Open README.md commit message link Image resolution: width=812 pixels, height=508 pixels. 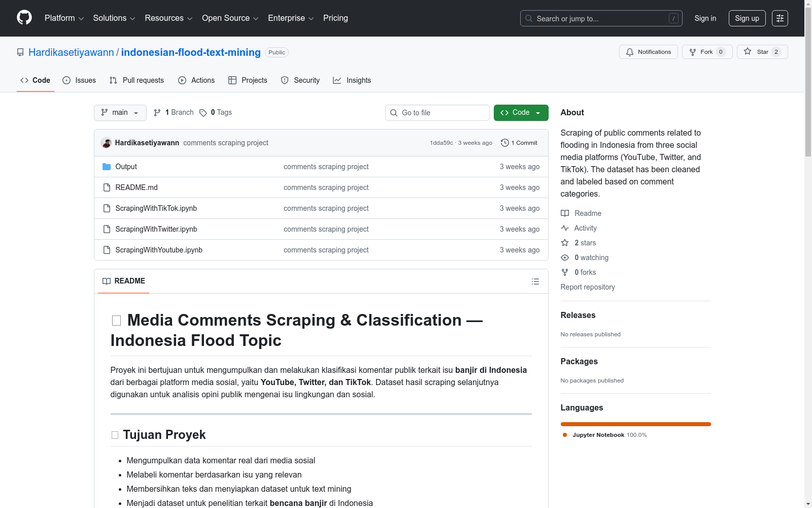pyautogui.click(x=326, y=187)
